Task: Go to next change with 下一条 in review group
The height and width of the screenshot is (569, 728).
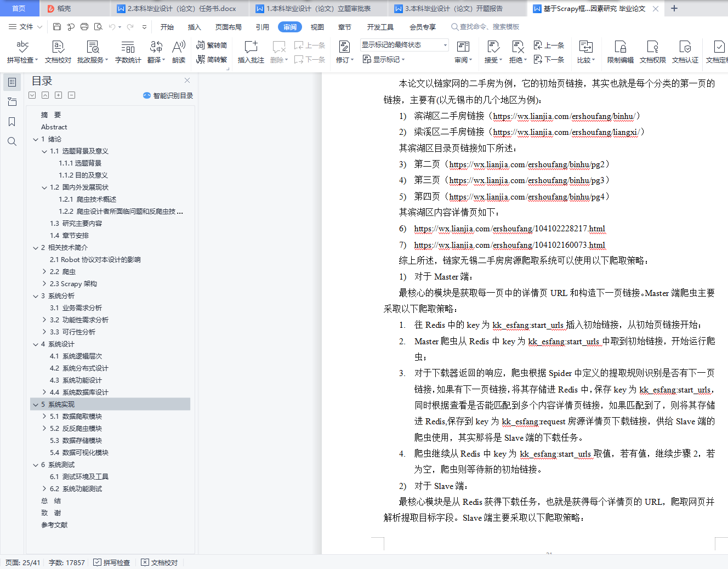Action: (x=549, y=59)
